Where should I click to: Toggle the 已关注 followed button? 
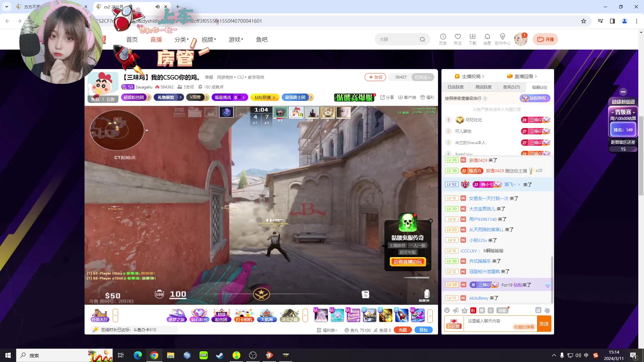[x=423, y=77]
